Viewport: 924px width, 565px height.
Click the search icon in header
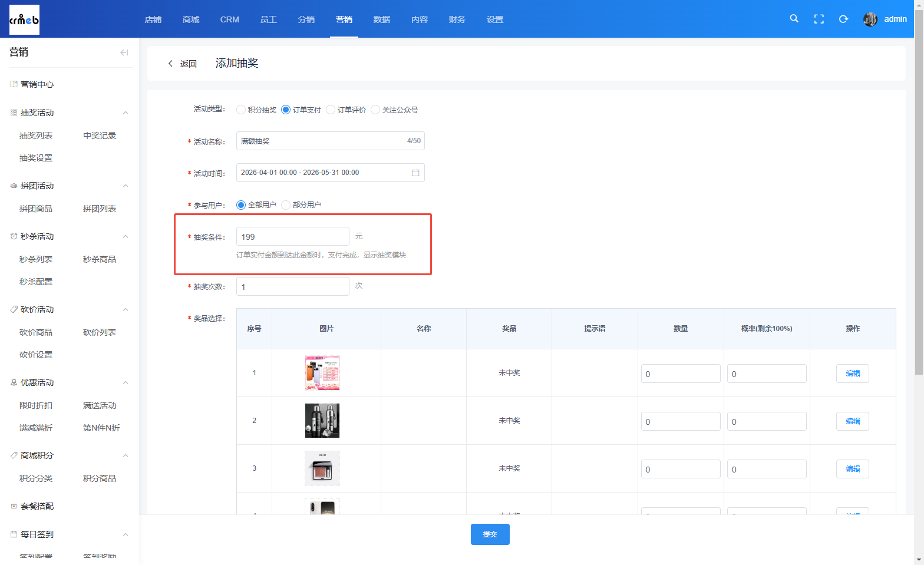click(x=794, y=19)
